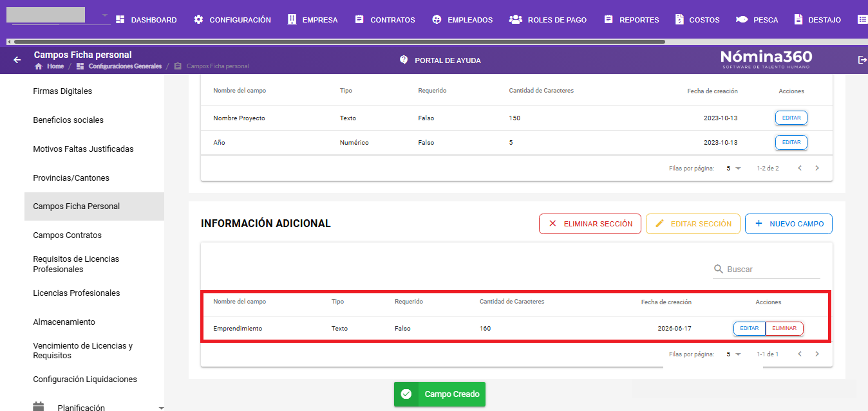Image resolution: width=868 pixels, height=411 pixels.
Task: Click the Pesca fish icon
Action: pyautogui.click(x=742, y=20)
